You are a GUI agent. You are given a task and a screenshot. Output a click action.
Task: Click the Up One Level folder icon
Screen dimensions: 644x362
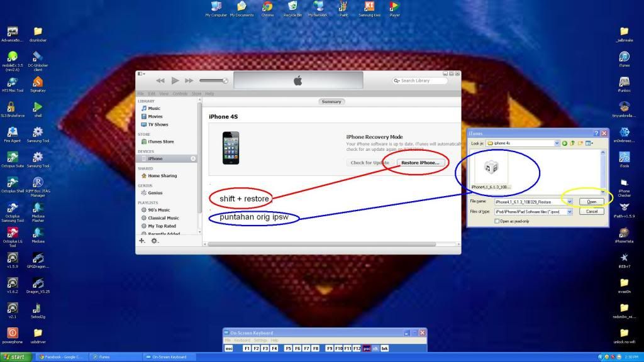572,143
